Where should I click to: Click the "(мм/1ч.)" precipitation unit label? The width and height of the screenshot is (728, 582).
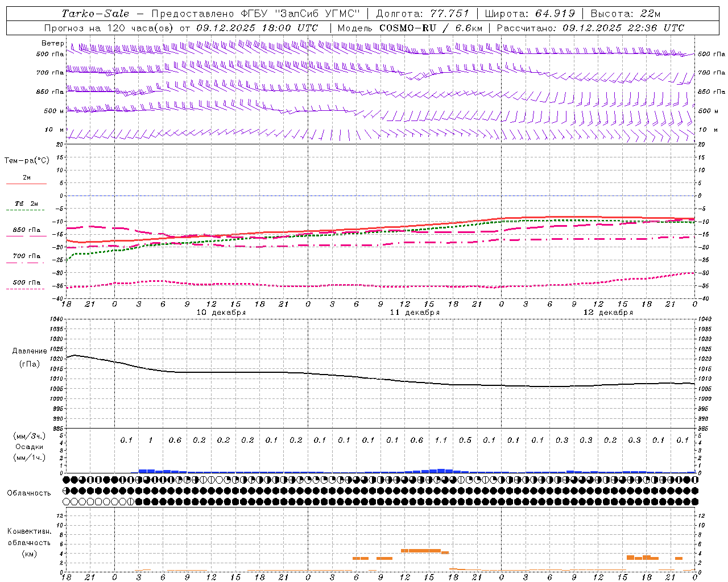[30, 458]
